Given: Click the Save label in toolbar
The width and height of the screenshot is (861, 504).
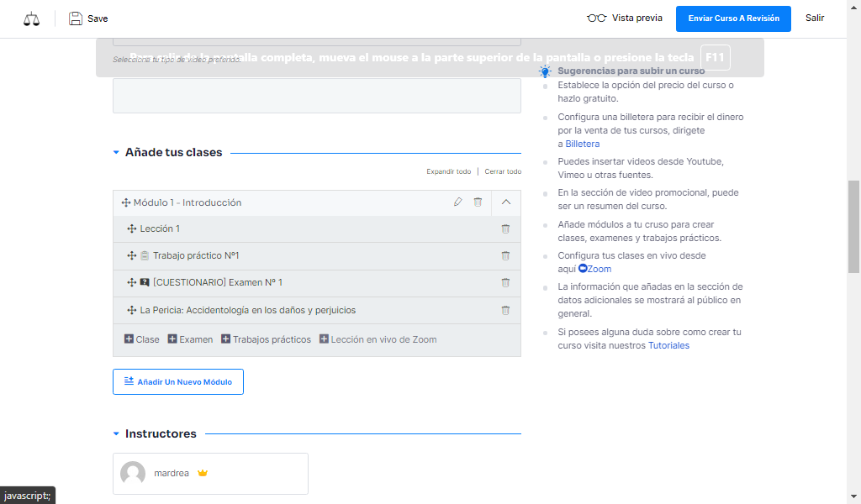Looking at the screenshot, I should point(98,18).
